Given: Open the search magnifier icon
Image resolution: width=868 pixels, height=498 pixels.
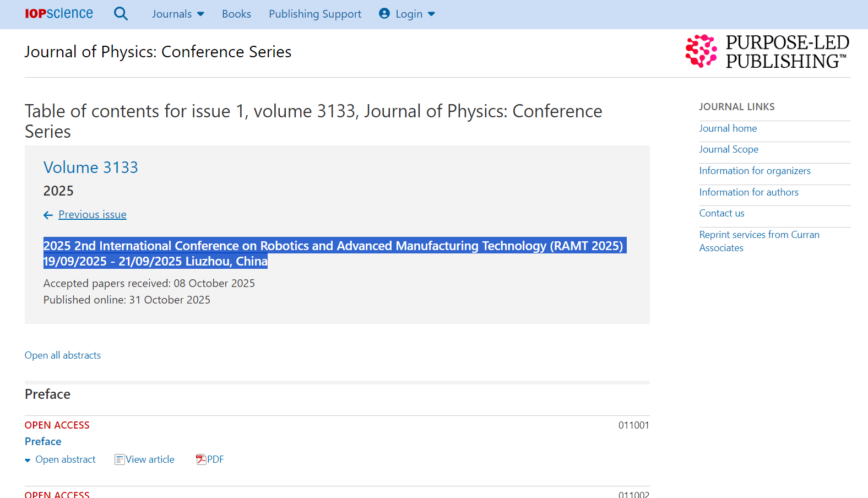Looking at the screenshot, I should click(121, 14).
